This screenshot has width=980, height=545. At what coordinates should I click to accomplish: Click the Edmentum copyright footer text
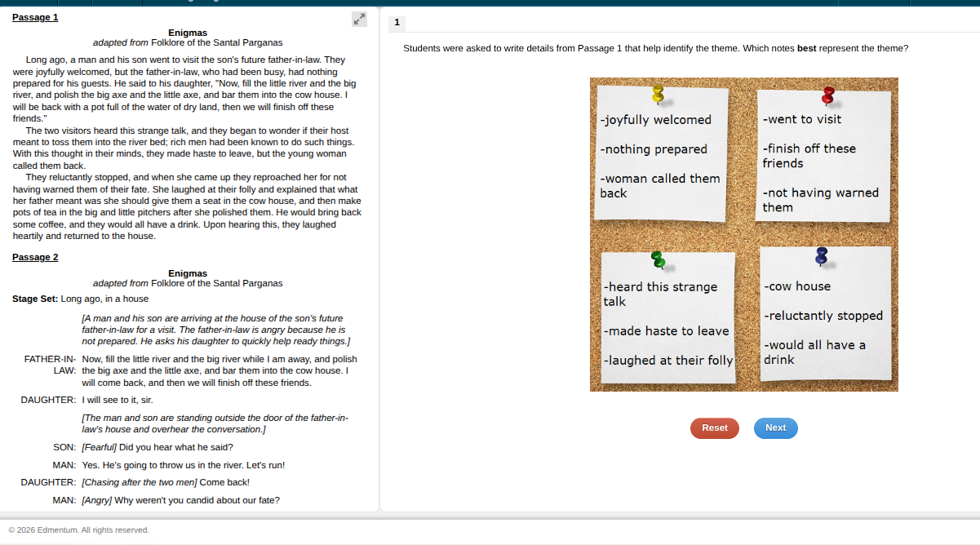(79, 530)
